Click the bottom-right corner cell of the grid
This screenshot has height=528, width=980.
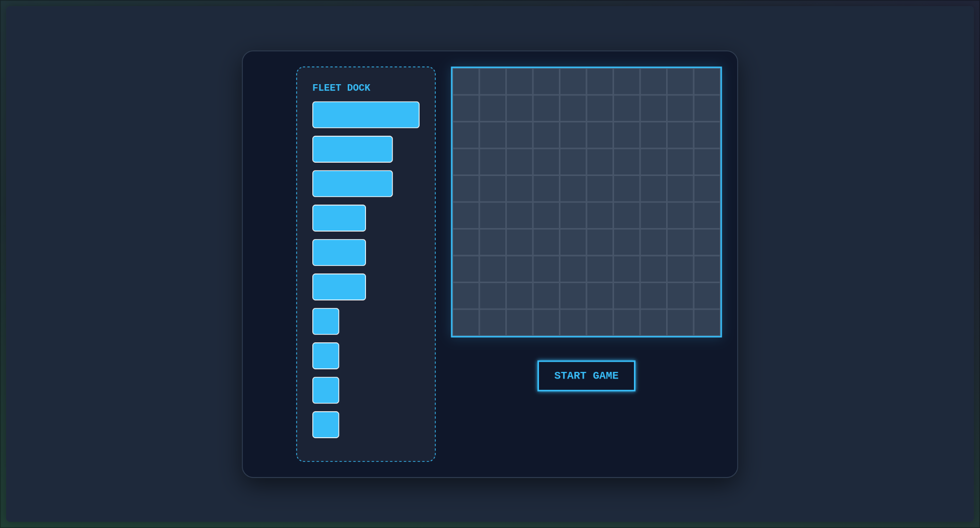pyautogui.click(x=707, y=322)
